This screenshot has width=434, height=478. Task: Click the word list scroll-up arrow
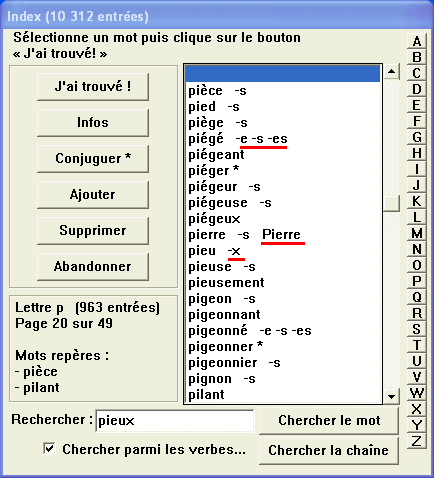pyautogui.click(x=391, y=72)
